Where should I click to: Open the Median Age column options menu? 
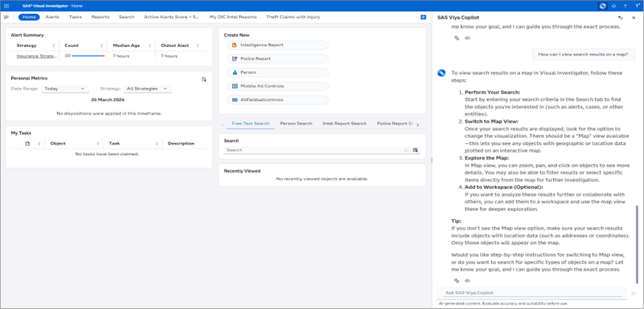(149, 46)
